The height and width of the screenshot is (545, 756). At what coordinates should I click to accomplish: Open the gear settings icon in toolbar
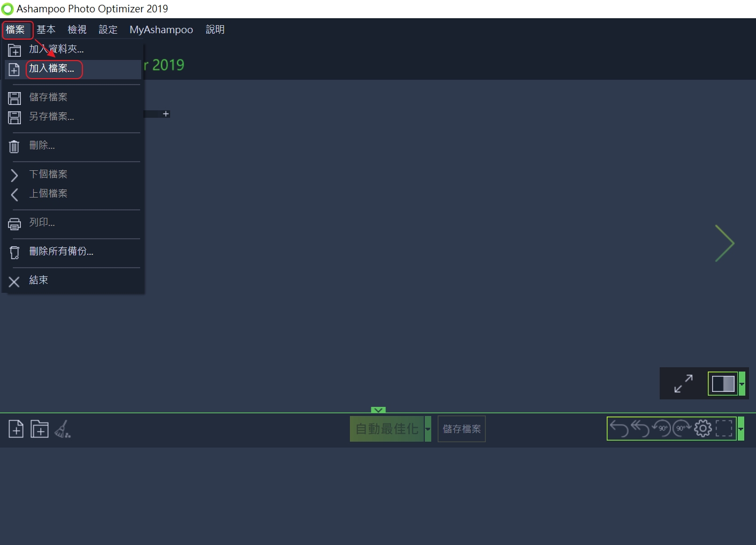(x=703, y=428)
